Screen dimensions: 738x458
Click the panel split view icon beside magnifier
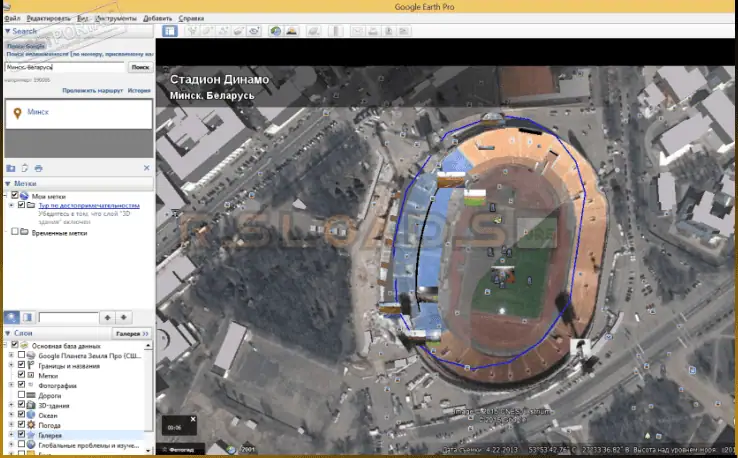coord(27,317)
